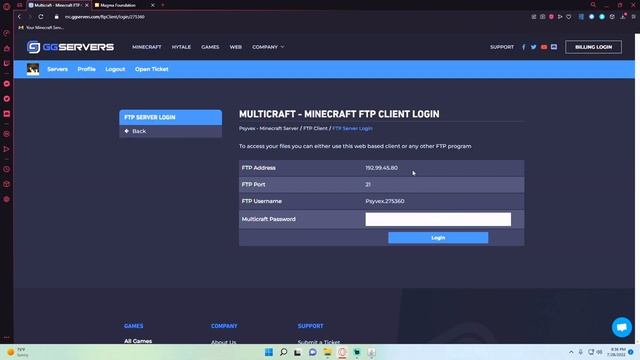Image resolution: width=640 pixels, height=360 pixels.
Task: Open GGServers YouTube channel icon
Action: 544,47
